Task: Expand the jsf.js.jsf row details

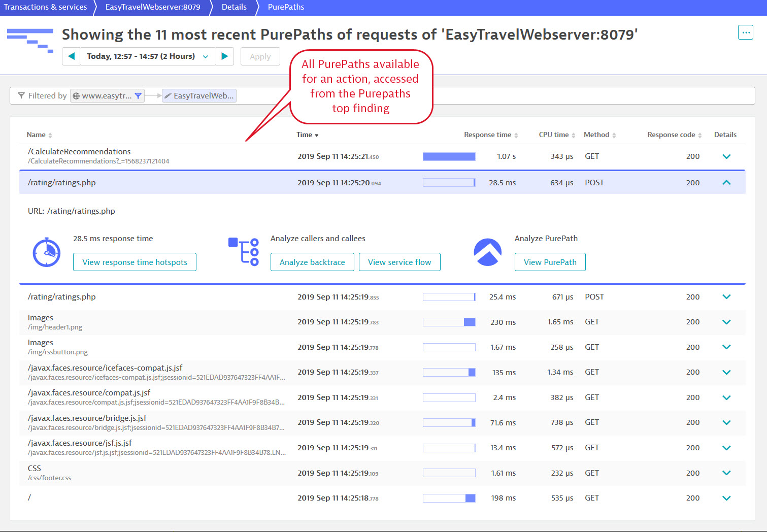Action: (x=726, y=448)
